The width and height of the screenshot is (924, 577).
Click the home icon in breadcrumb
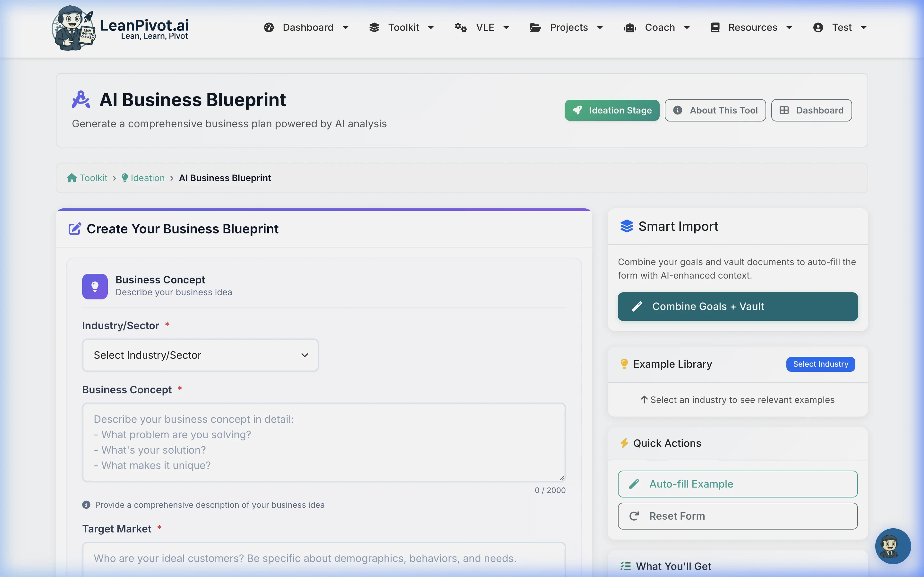tap(72, 178)
